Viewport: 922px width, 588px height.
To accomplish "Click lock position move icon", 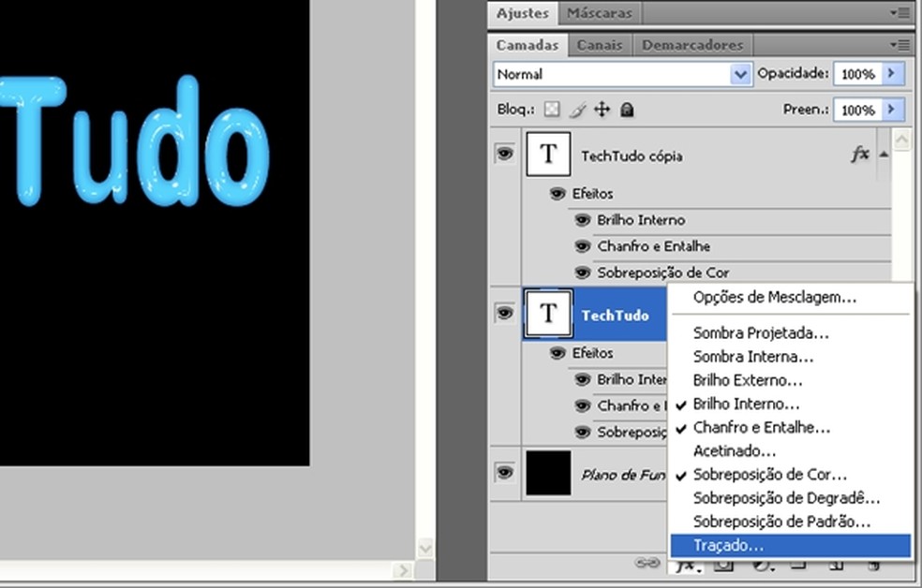I will [602, 110].
